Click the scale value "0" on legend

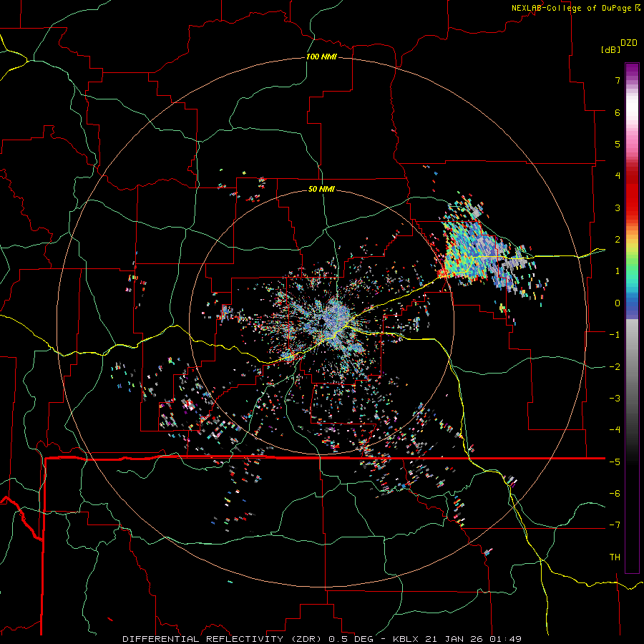618,303
